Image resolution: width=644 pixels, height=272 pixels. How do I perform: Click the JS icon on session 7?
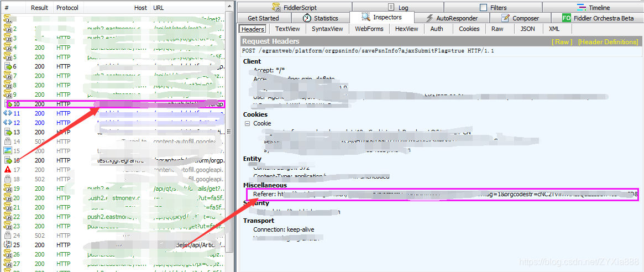7,76
